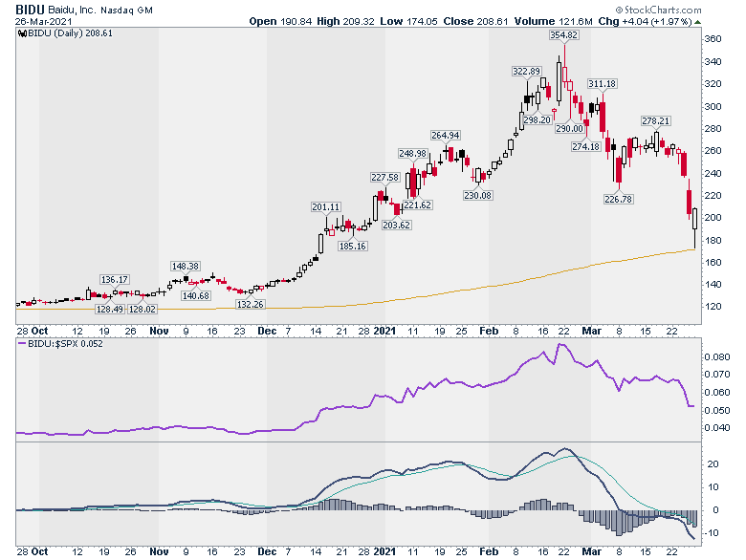Click the 140.68 price label
This screenshot has height=560, width=746.
(x=195, y=295)
